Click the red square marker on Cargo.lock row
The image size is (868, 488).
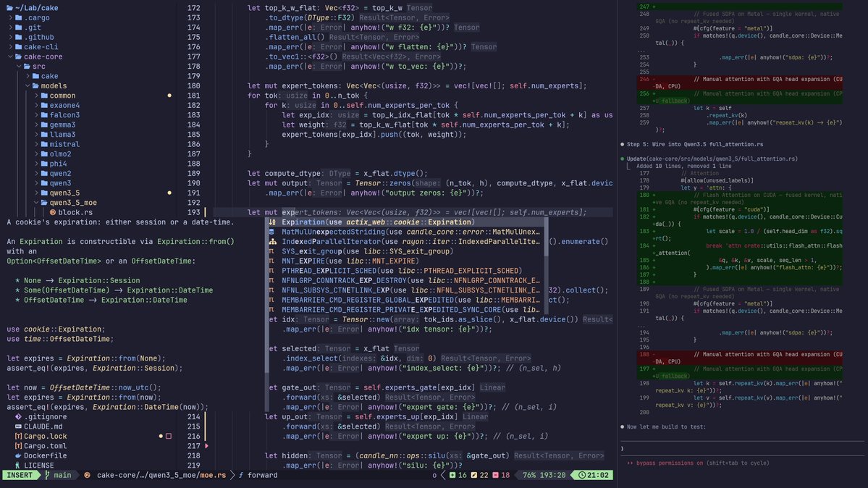(169, 436)
